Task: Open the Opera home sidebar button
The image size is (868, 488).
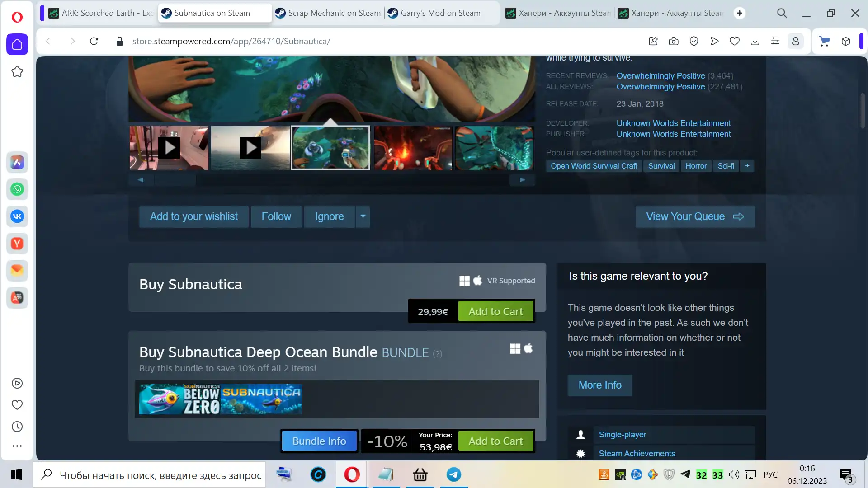Action: [x=17, y=44]
